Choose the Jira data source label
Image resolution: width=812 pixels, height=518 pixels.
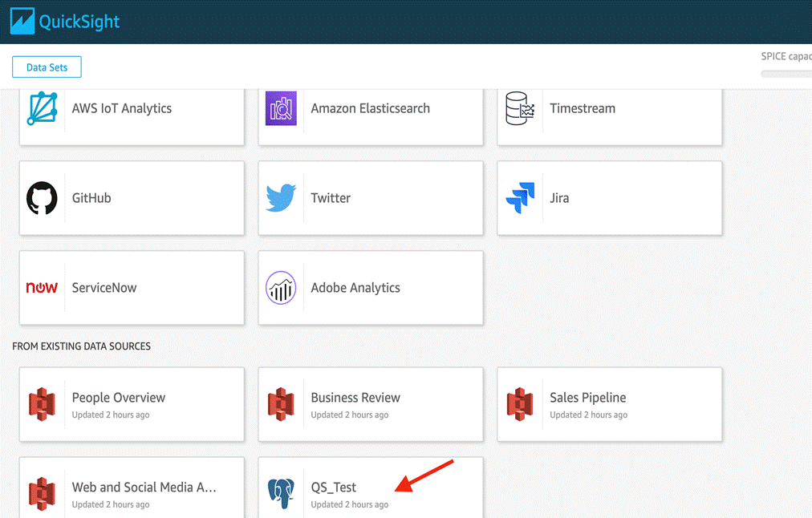pos(559,198)
